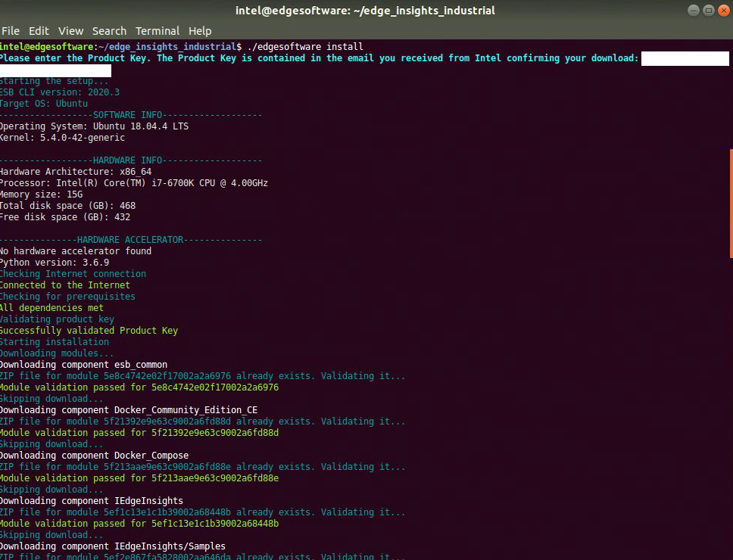Screen dimensions: 733x560
Task: Click 'Connected to the Internet' line
Action: (x=65, y=285)
